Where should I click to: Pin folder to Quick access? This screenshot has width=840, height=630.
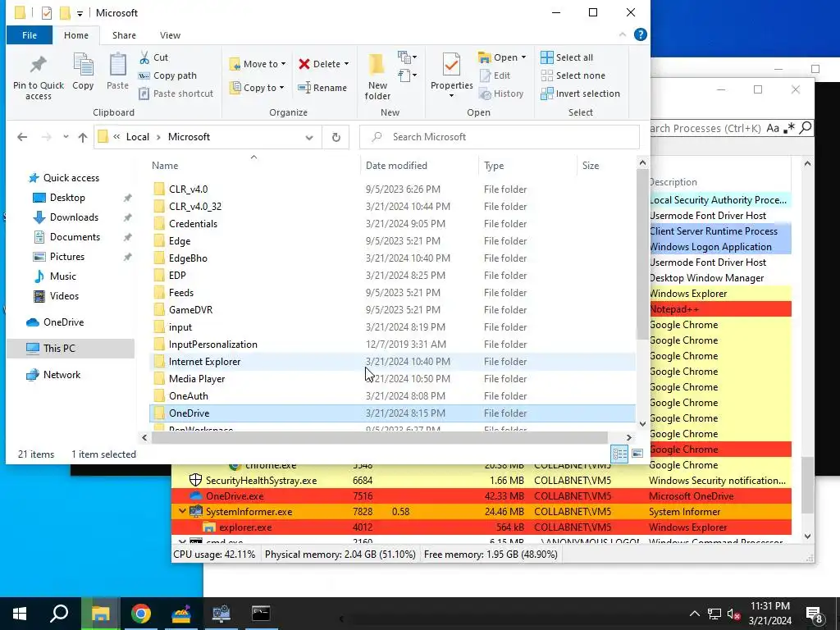click(x=38, y=76)
